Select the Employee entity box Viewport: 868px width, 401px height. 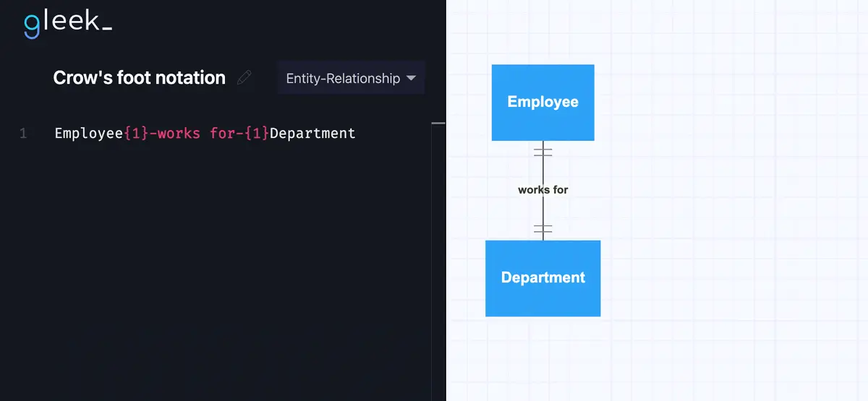(542, 102)
